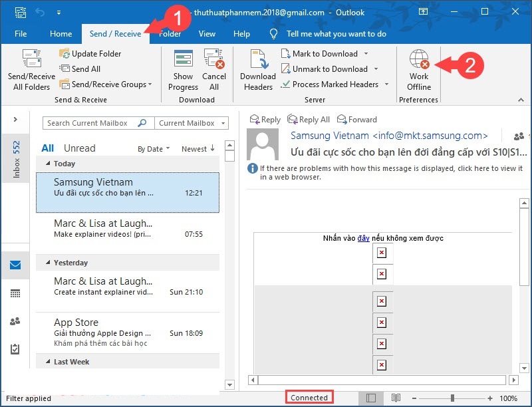Select the Unread filter
This screenshot has width=532, height=407.
tap(80, 148)
